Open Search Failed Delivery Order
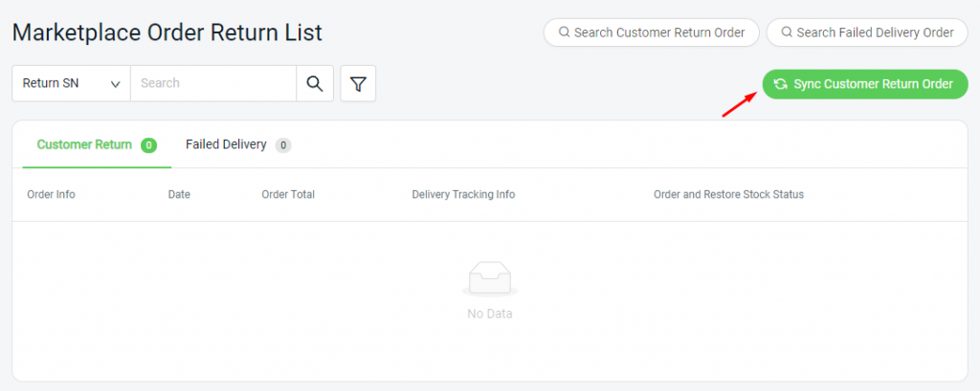 (867, 33)
